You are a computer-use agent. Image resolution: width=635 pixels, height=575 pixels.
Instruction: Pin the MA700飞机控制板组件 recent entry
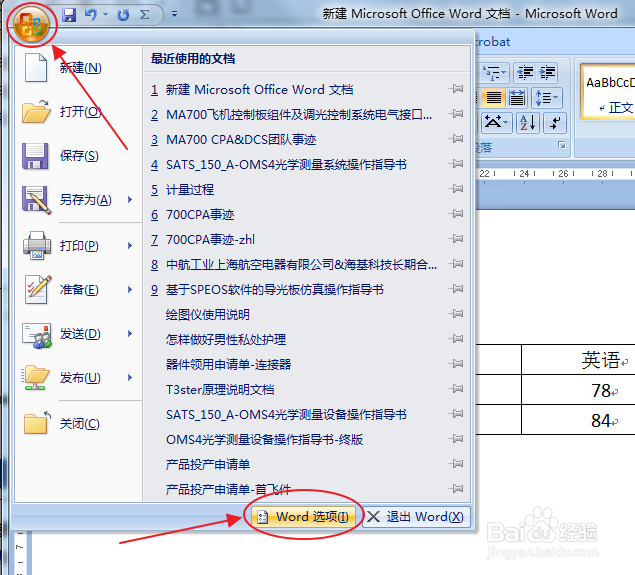click(x=456, y=114)
